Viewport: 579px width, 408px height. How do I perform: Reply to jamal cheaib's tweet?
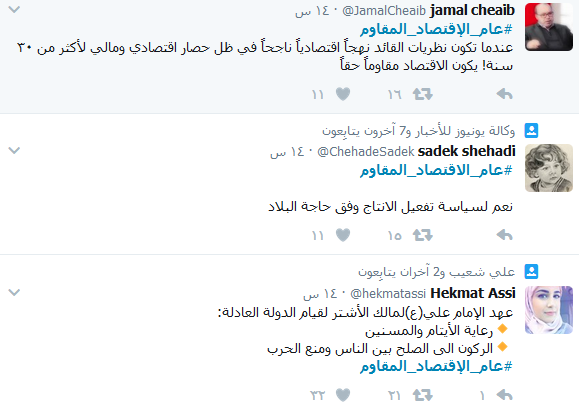(504, 94)
